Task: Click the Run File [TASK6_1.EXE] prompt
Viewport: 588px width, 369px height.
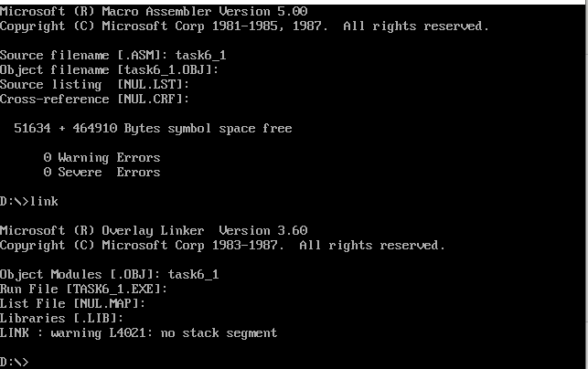Action: [83, 290]
